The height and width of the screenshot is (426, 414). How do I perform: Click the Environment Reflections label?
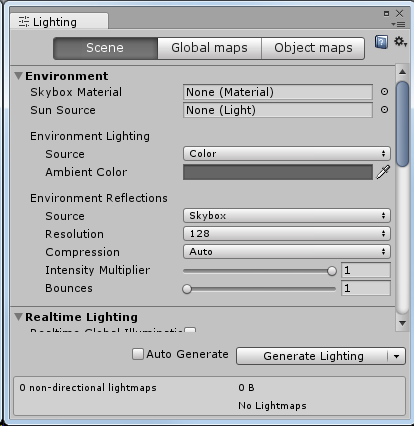pyautogui.click(x=99, y=198)
